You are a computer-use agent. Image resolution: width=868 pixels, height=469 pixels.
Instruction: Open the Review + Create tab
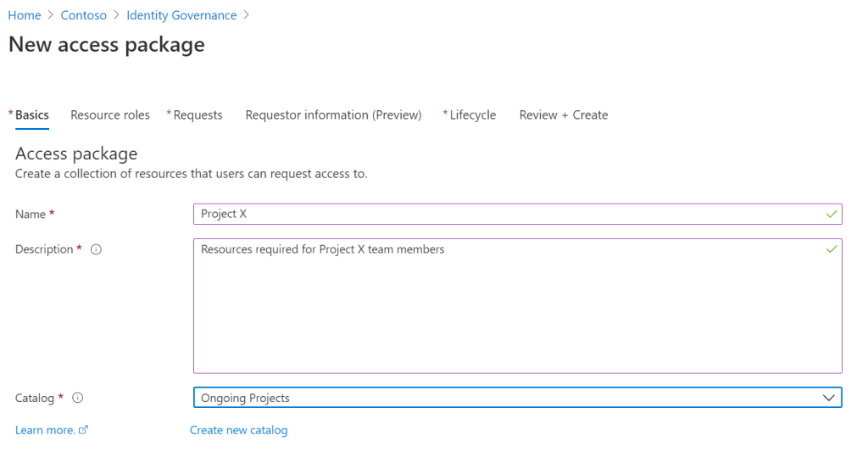[x=564, y=115]
